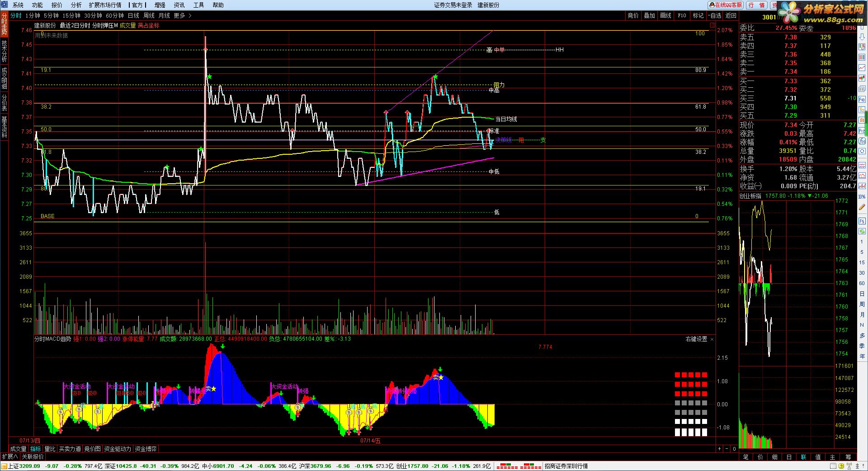Expand the 扩展 panel
The width and height of the screenshot is (868, 471).
[x=9, y=457]
